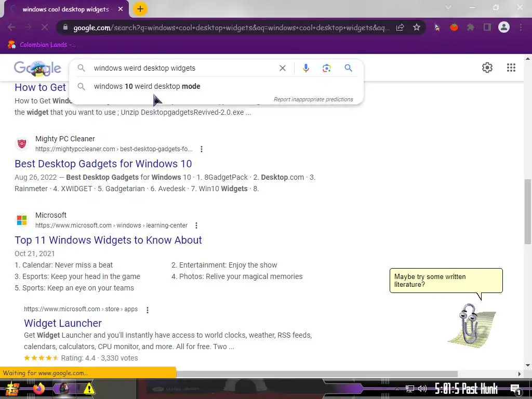Screen dimensions: 532x399
Task: Click the search box text field
Action: tap(183, 68)
